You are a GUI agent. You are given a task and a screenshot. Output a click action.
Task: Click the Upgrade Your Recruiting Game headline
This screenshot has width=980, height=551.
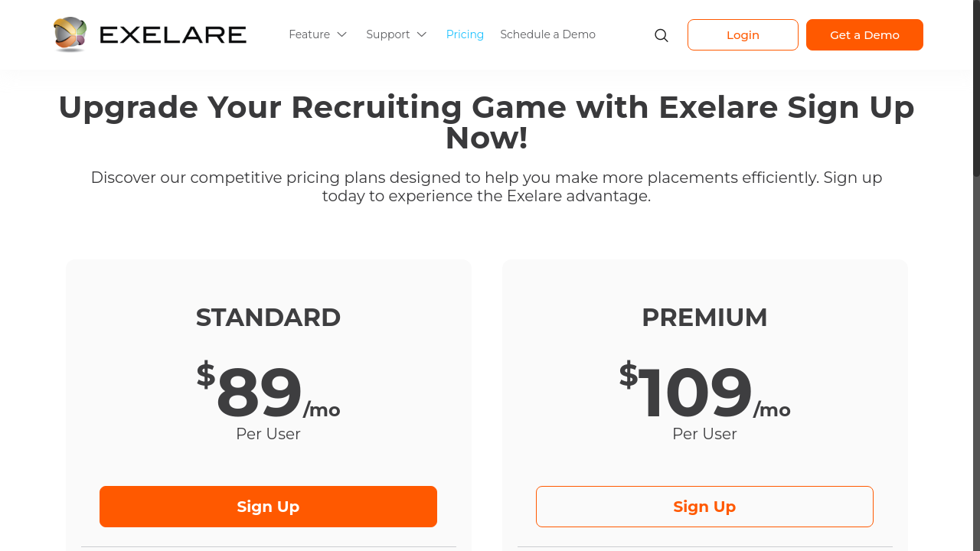click(x=486, y=122)
